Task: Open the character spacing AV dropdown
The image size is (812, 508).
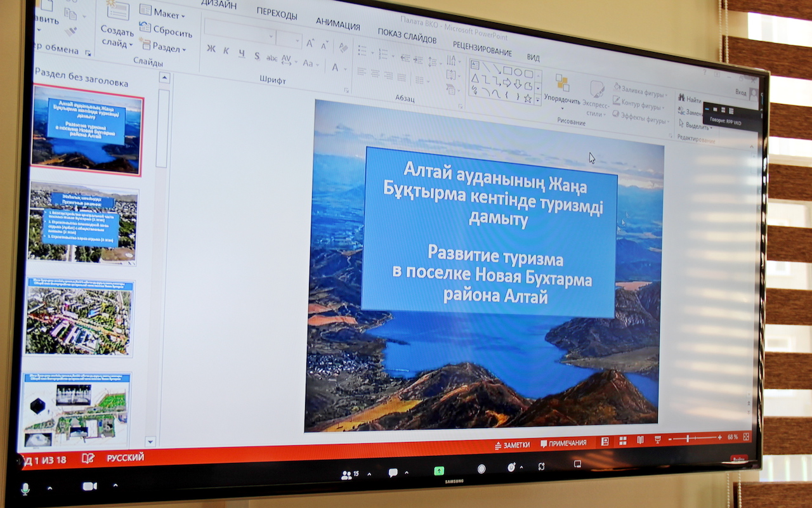Action: click(x=289, y=61)
